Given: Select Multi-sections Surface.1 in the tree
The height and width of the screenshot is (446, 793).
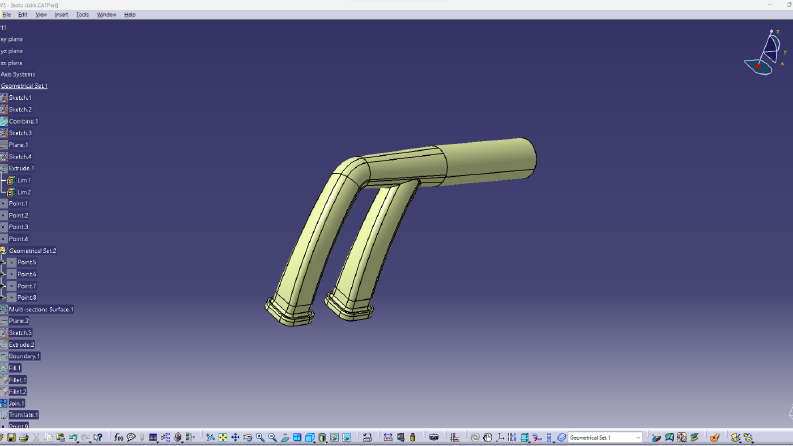Looking at the screenshot, I should pos(41,309).
